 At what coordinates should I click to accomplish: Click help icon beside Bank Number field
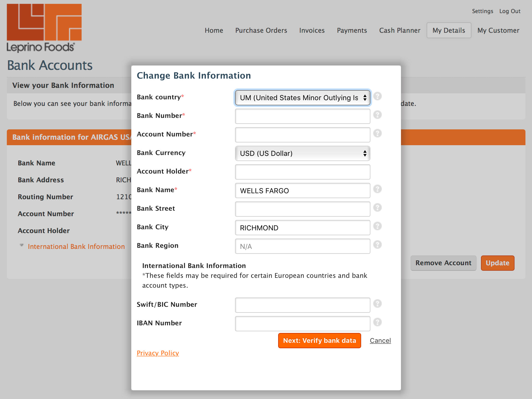click(x=377, y=115)
